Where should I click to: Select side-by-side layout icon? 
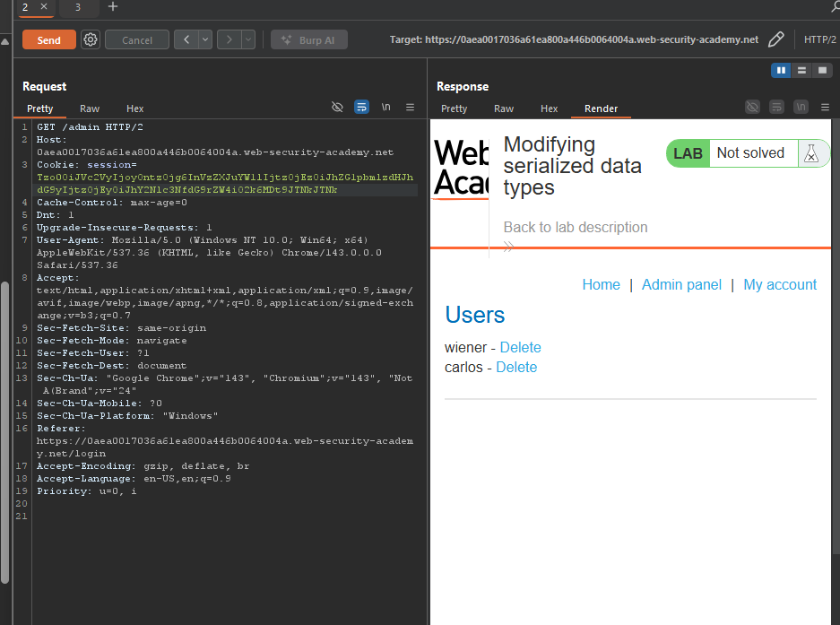coord(781,70)
